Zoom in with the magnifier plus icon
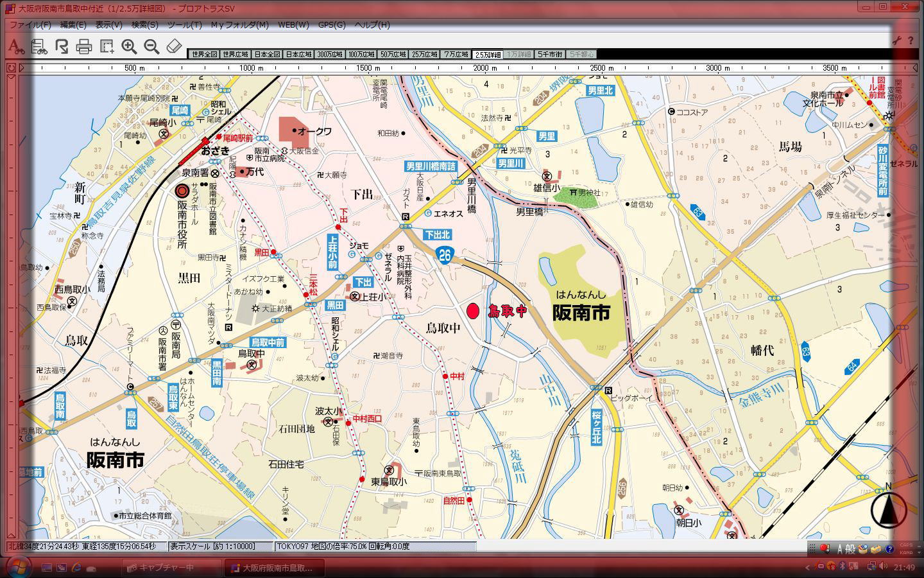The width and height of the screenshot is (924, 578). tap(129, 46)
